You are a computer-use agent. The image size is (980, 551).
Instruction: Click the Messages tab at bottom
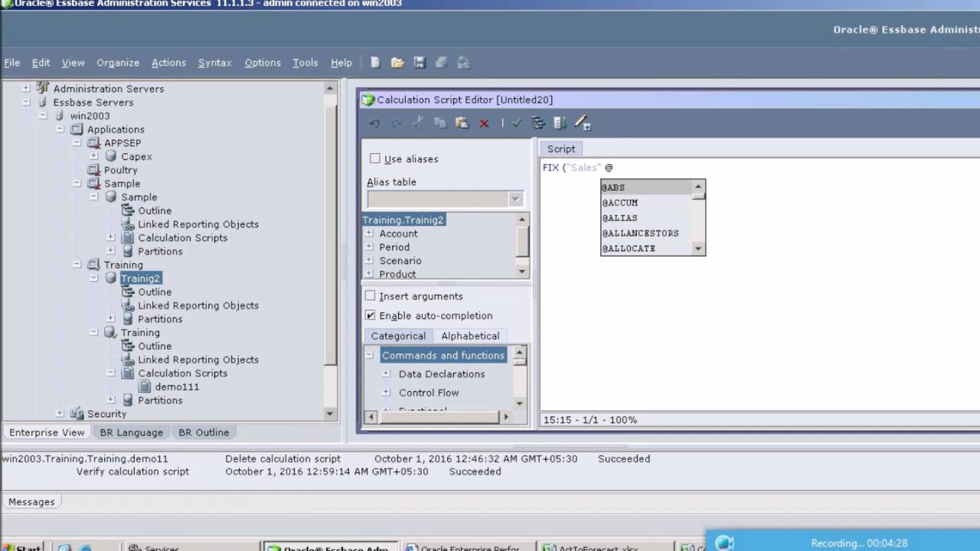coord(31,502)
